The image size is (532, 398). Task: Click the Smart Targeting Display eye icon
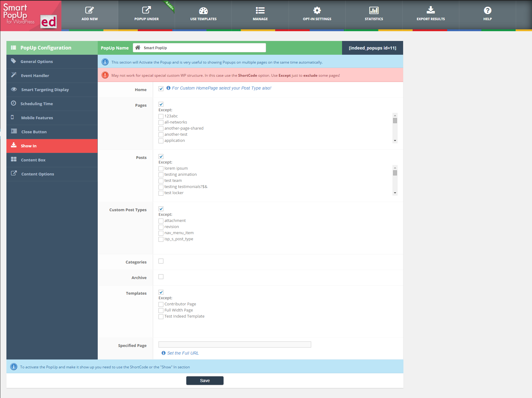[x=14, y=89]
